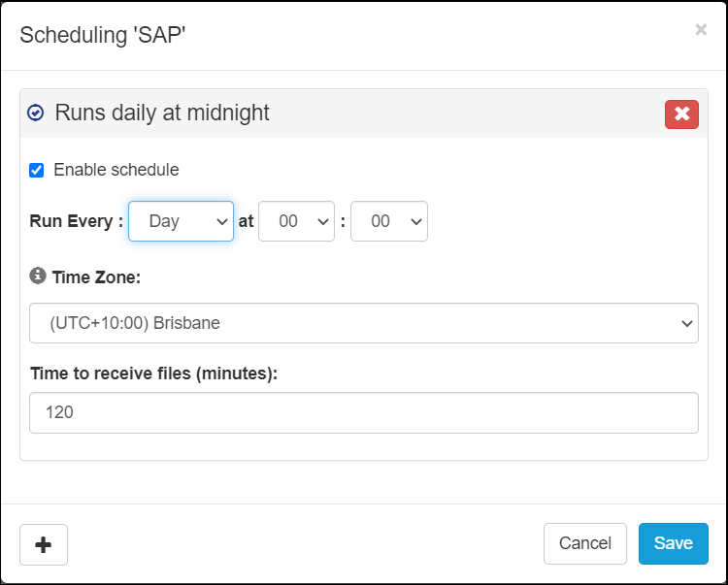
Task: Open the minutes dropdown after the colon
Action: pyautogui.click(x=388, y=221)
